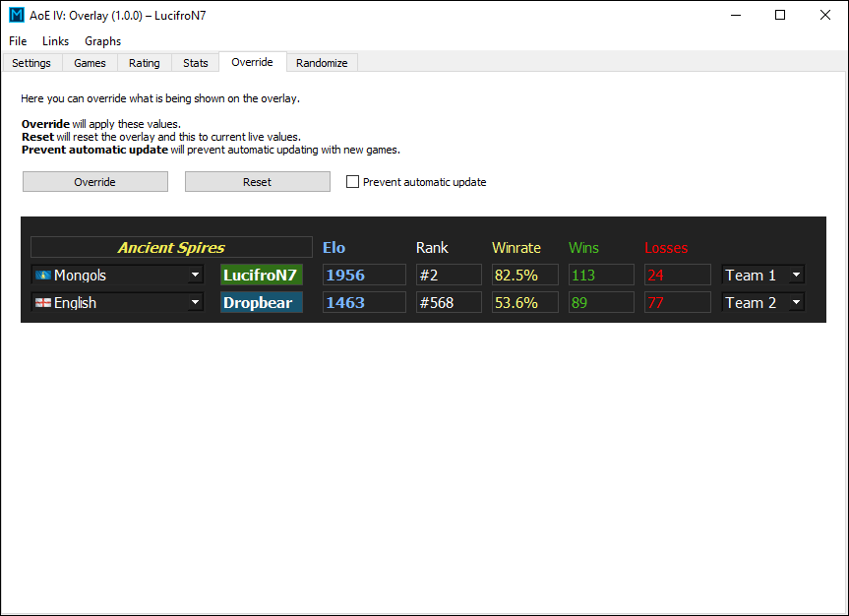The image size is (849, 616).
Task: Select the Override tab
Action: pyautogui.click(x=252, y=62)
